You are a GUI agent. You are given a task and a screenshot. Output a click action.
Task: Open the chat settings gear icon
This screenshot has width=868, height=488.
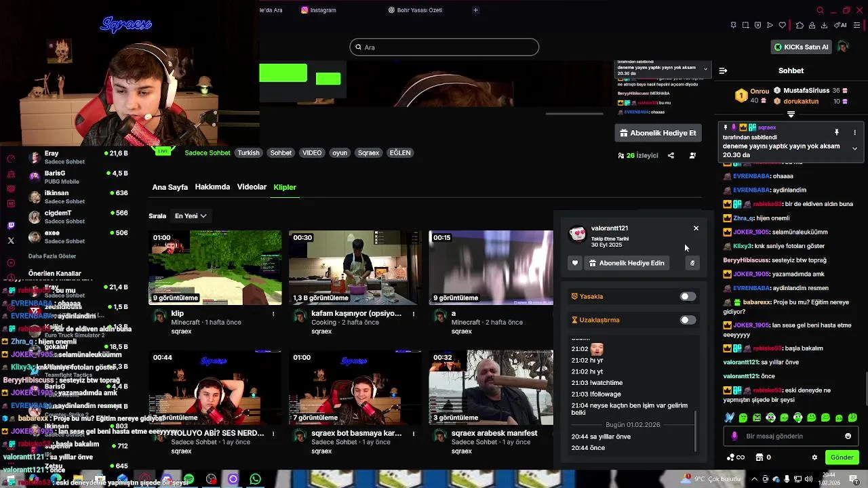(x=814, y=457)
